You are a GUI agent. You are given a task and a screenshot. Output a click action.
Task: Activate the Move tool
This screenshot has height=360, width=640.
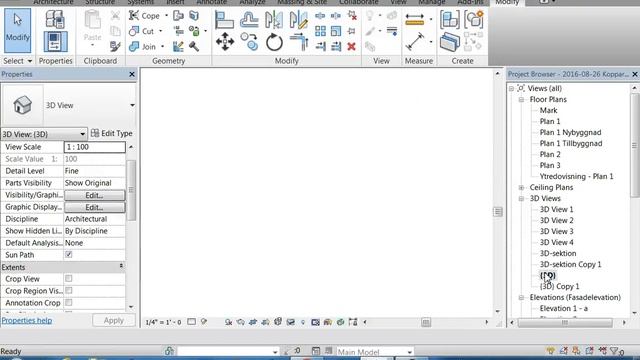224,42
